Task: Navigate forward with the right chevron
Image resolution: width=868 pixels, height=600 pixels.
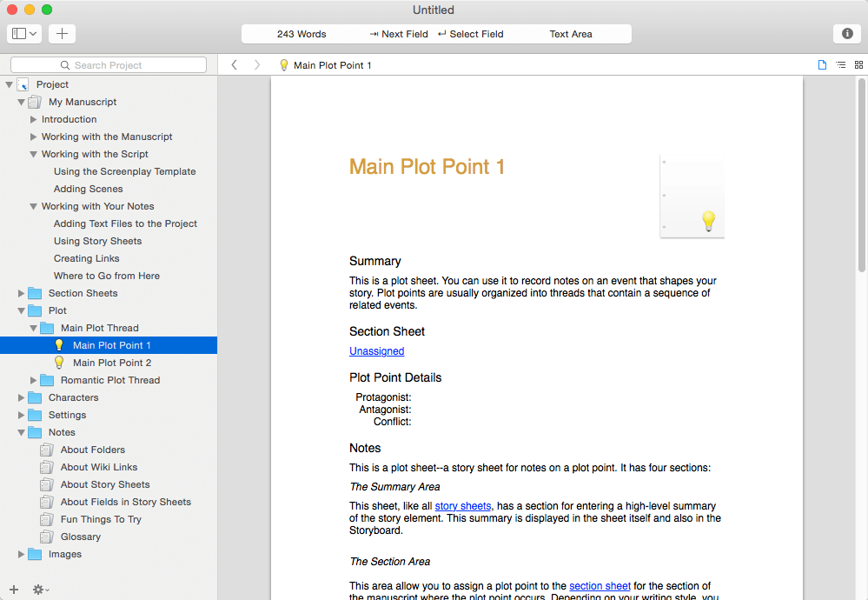Action: point(256,65)
